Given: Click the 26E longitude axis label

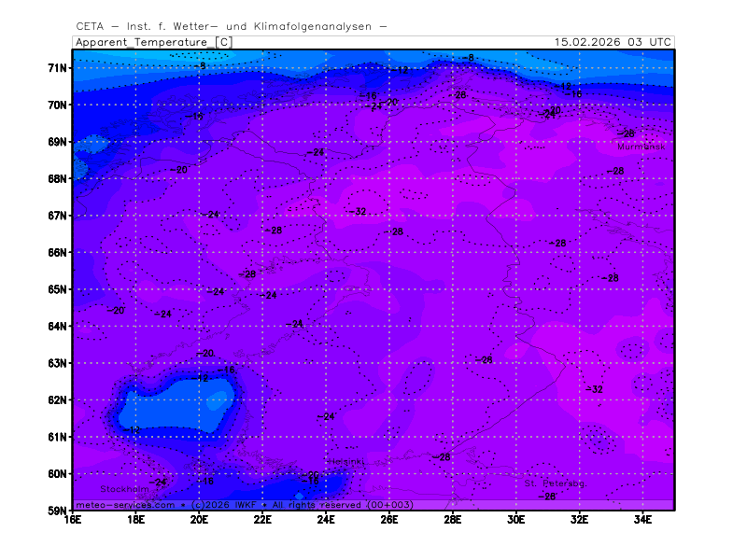Looking at the screenshot, I should click(x=389, y=520).
